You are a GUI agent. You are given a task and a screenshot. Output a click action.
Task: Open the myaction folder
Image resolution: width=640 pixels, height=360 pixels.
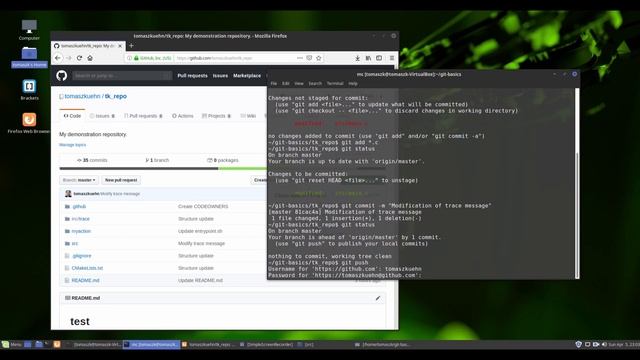[x=81, y=231]
